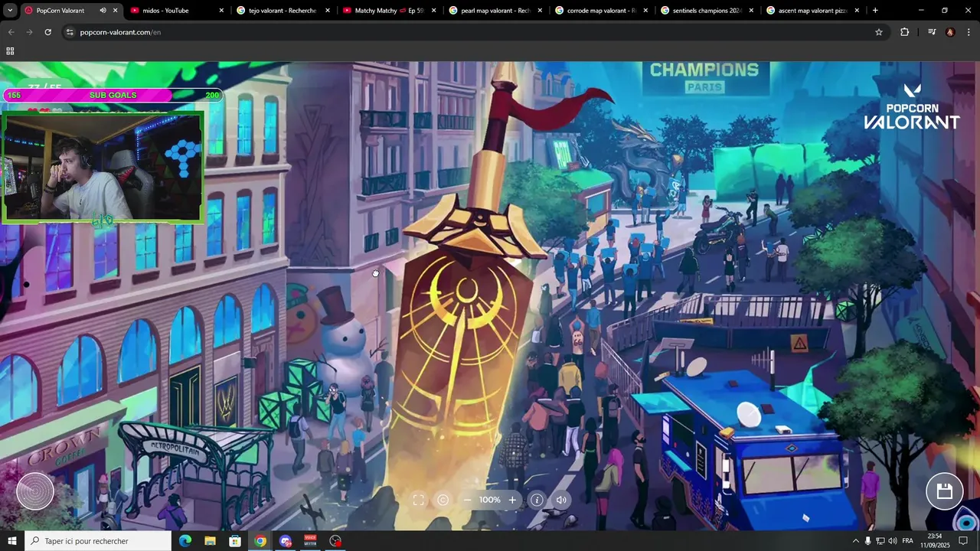
Task: Open the circular radar button bottom-left
Action: tap(35, 491)
